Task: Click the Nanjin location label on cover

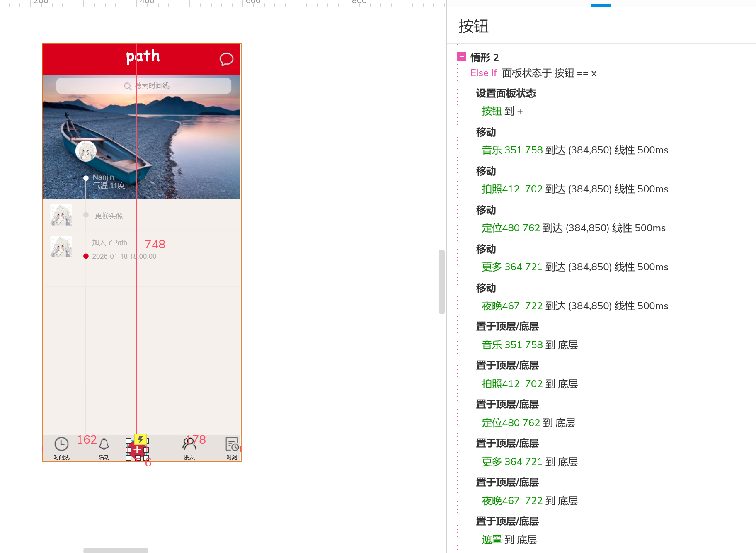Action: pos(103,177)
